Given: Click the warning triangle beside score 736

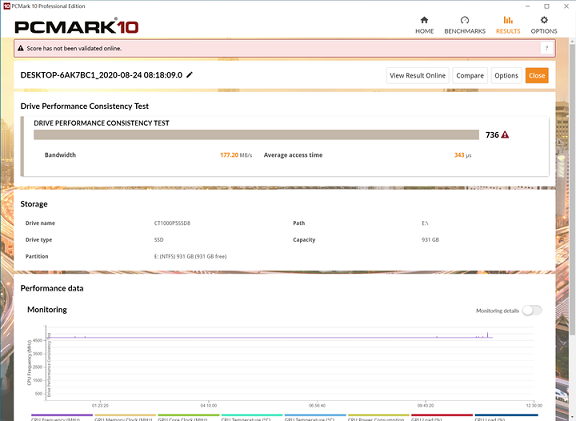Looking at the screenshot, I should pyautogui.click(x=505, y=135).
